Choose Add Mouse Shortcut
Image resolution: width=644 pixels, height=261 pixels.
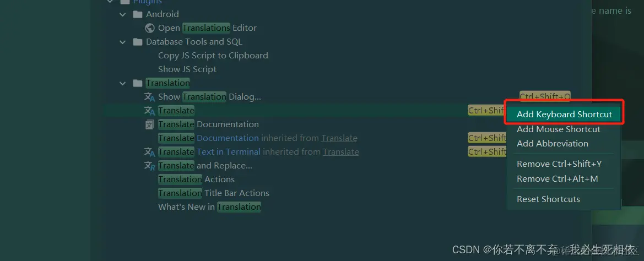pos(558,129)
